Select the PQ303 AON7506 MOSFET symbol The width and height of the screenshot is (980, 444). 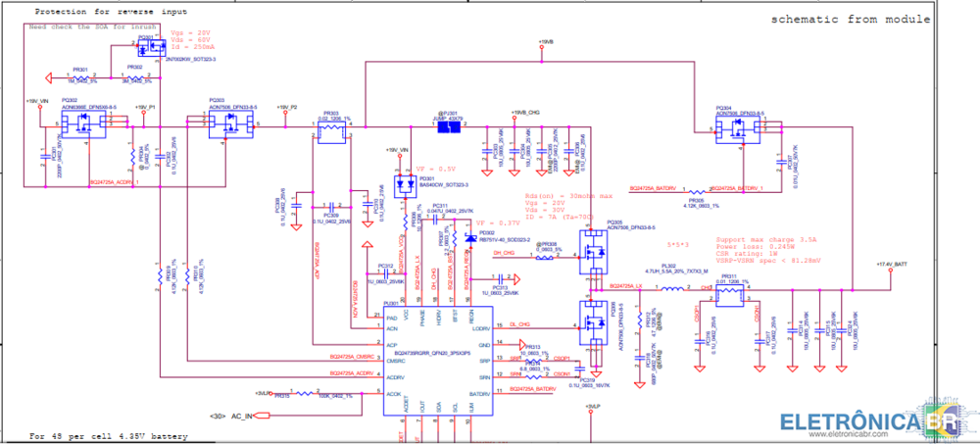point(231,123)
